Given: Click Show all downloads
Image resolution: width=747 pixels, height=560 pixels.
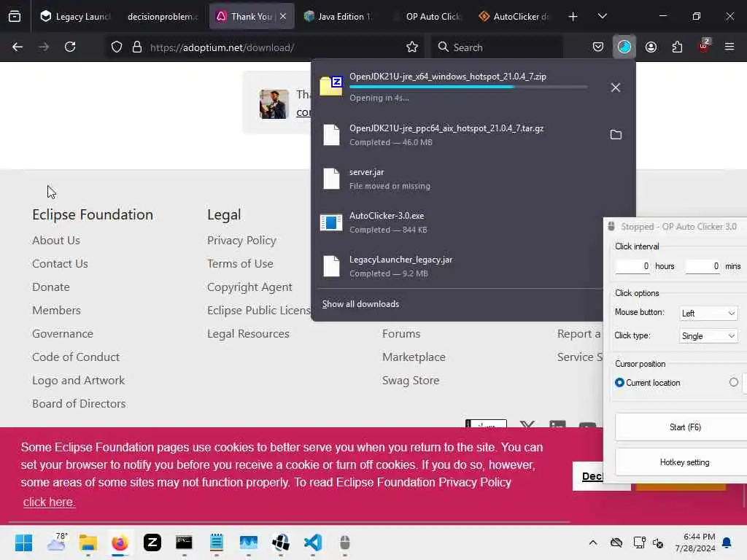Looking at the screenshot, I should [x=360, y=304].
